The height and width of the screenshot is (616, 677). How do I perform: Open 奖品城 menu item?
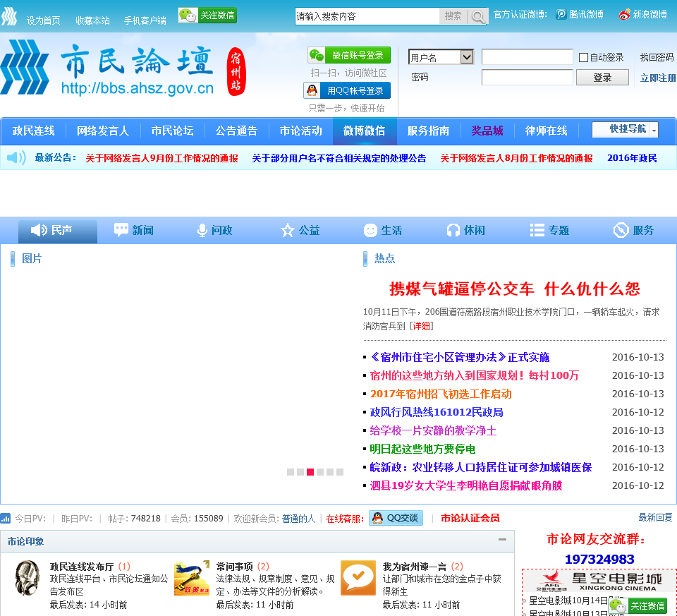pos(487,131)
